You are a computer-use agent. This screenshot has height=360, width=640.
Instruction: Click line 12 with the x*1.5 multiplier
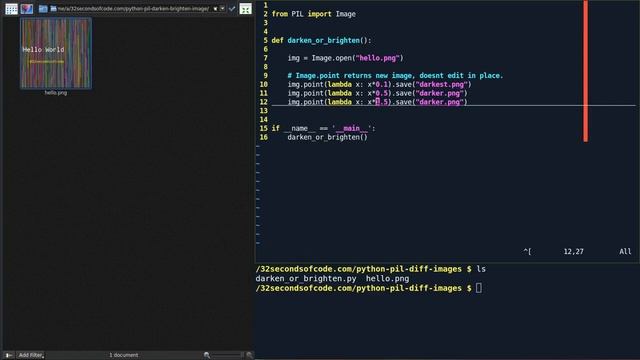(378, 102)
